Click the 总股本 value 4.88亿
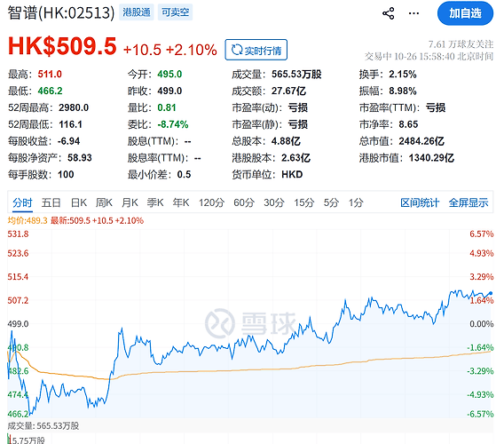 click(286, 141)
